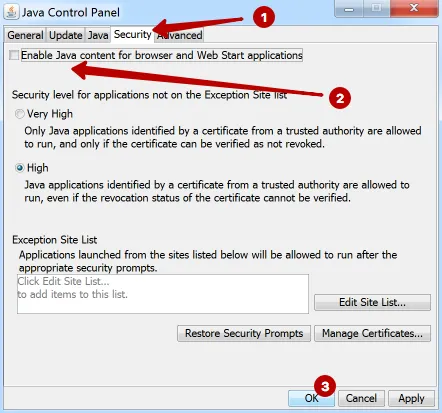The height and width of the screenshot is (413, 442).
Task: Click Restore Security Prompts button
Action: pos(244,333)
